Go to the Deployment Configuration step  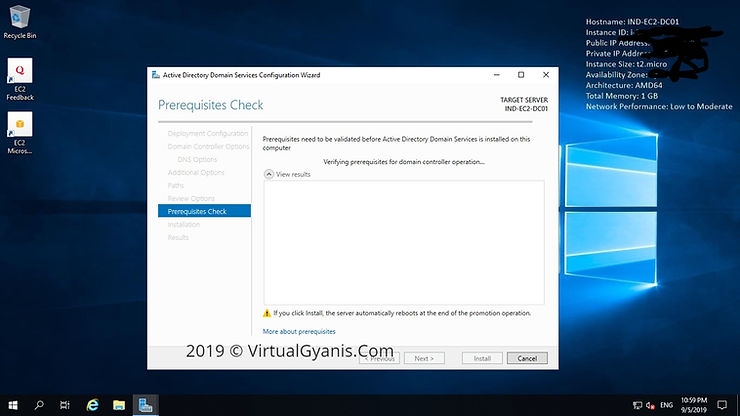click(208, 133)
